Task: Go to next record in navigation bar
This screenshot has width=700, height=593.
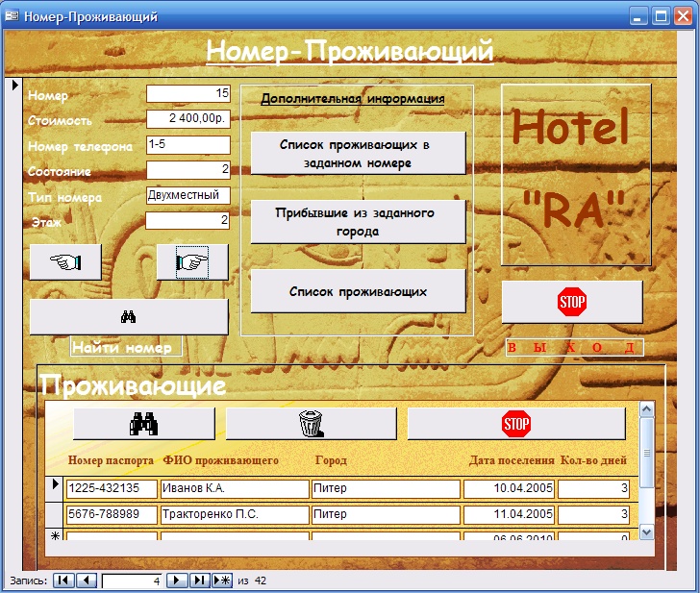Action: 177,581
